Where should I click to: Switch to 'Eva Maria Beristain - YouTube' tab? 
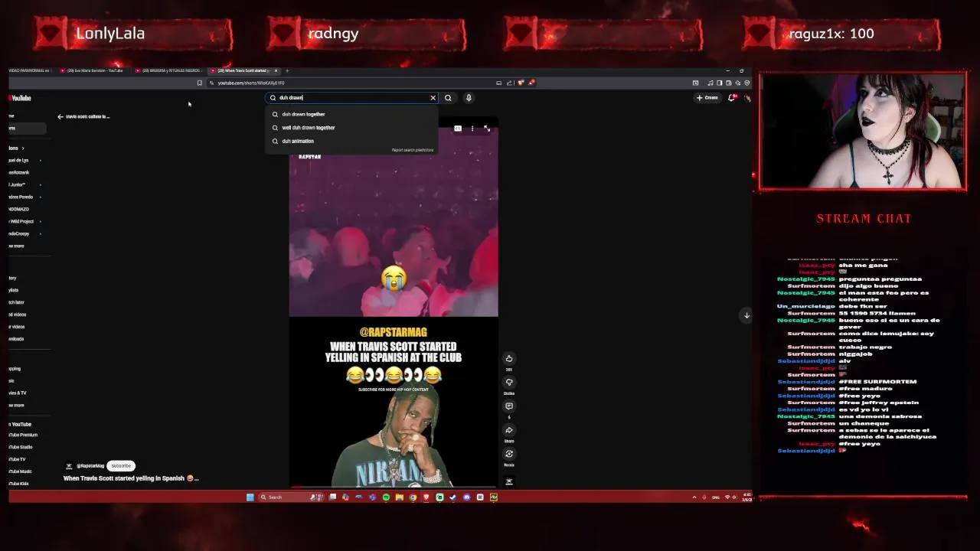coord(93,70)
